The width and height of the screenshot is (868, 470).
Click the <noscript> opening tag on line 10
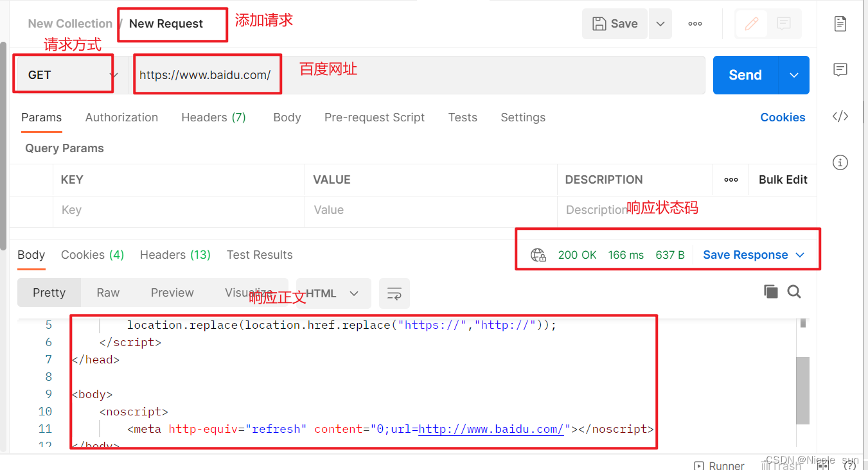click(134, 412)
